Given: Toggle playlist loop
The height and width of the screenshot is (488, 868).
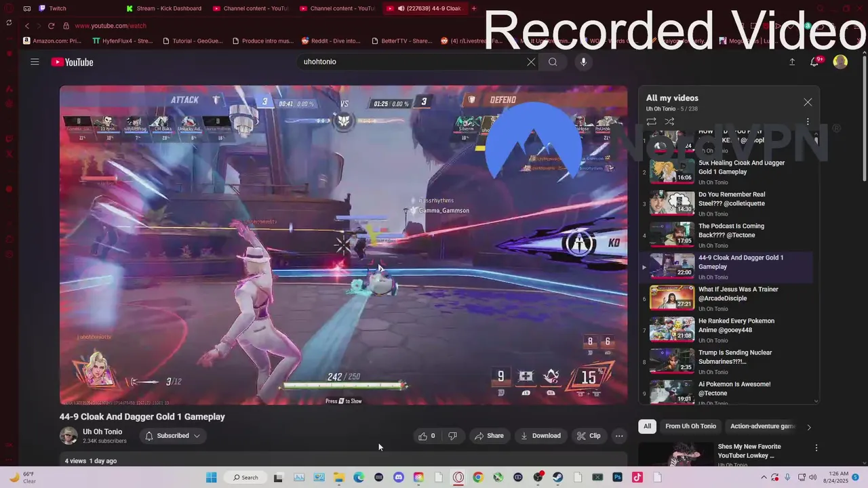Looking at the screenshot, I should (651, 121).
